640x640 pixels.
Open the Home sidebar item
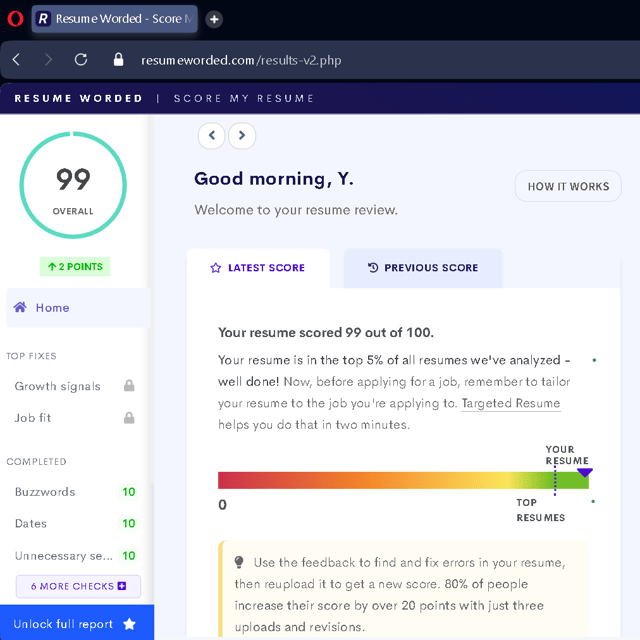pos(78,308)
